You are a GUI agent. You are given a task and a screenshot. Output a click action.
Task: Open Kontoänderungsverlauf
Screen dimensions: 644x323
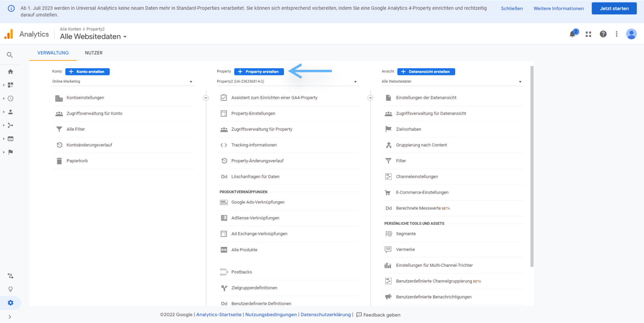tap(89, 145)
